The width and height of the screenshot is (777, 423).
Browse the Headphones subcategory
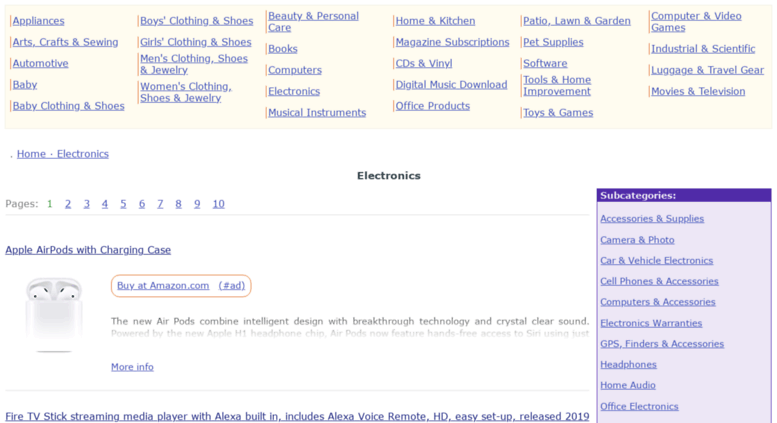click(628, 365)
